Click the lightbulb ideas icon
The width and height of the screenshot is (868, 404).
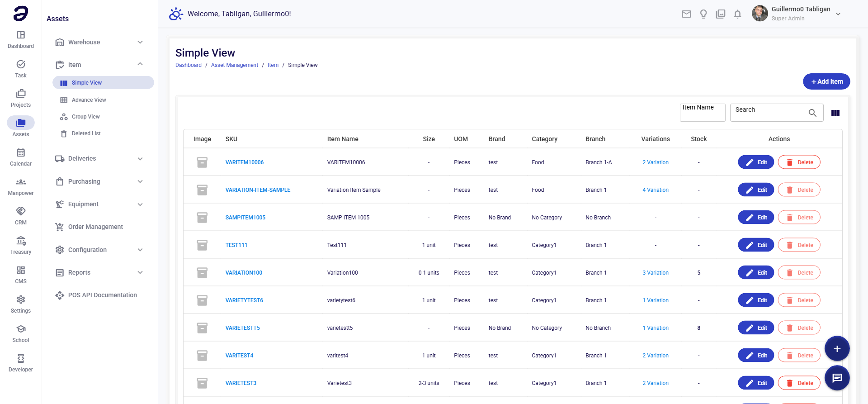[x=703, y=14]
